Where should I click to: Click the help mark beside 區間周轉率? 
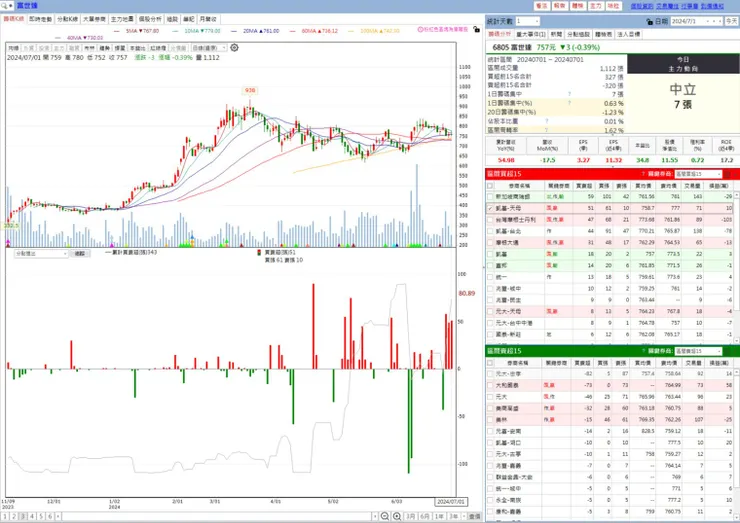pos(547,130)
